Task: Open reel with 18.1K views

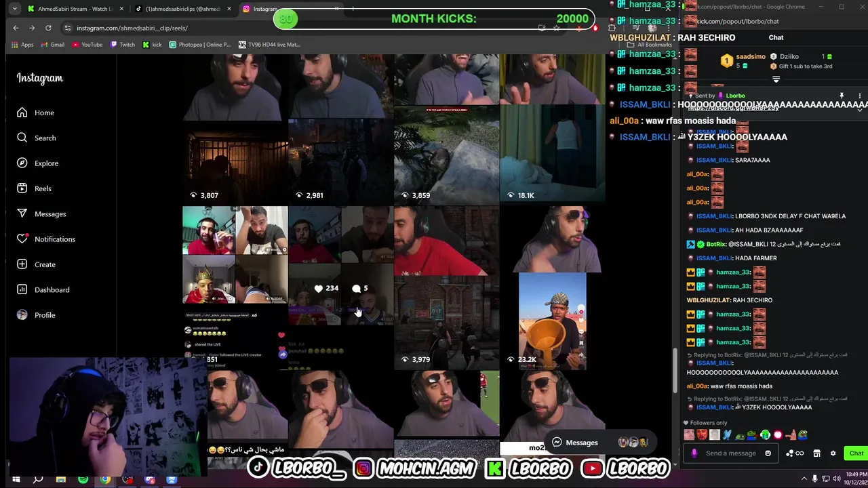Action: click(x=552, y=129)
